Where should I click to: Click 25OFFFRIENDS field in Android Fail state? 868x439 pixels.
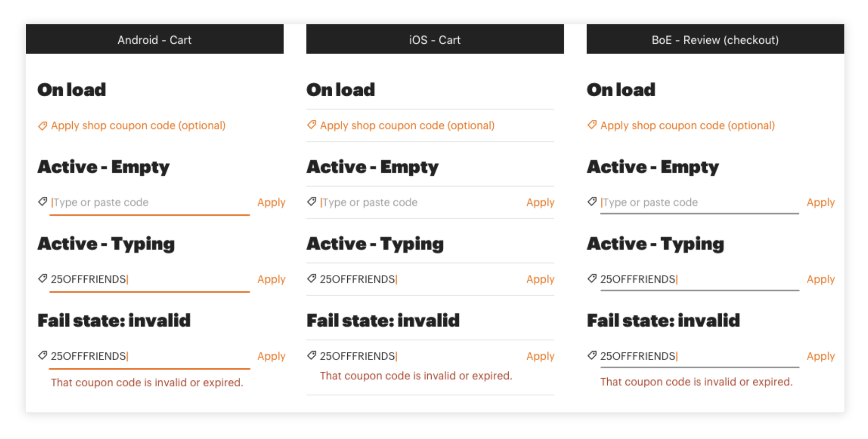150,356
